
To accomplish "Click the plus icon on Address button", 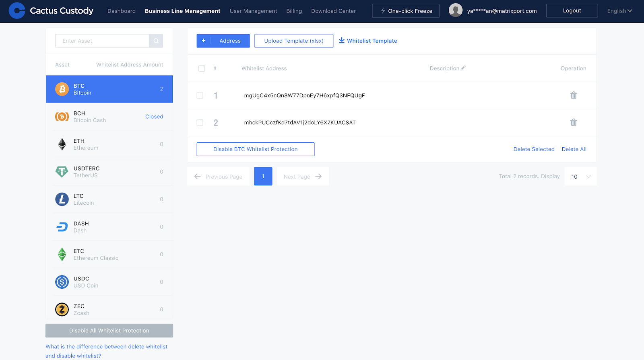I will (204, 41).
